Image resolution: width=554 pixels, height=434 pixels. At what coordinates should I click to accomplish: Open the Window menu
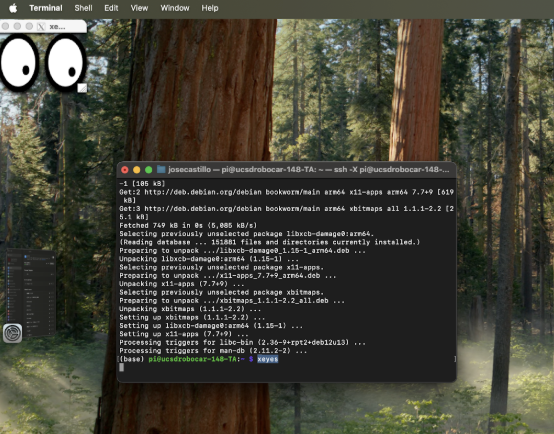point(175,8)
